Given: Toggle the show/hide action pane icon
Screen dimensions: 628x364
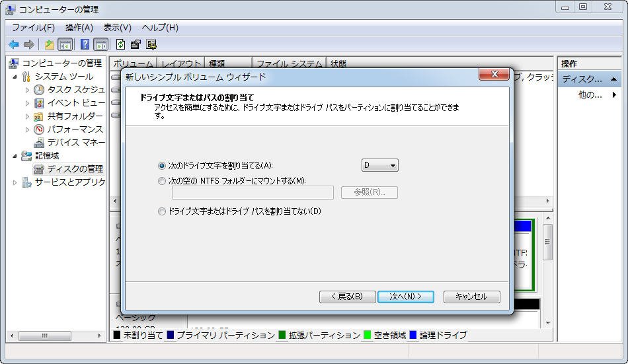Looking at the screenshot, I should (x=101, y=44).
